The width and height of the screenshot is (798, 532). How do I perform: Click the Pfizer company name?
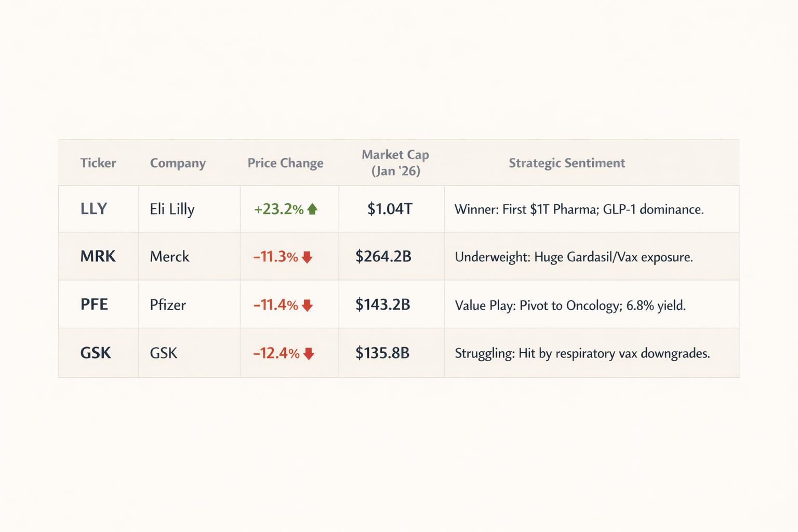point(168,305)
